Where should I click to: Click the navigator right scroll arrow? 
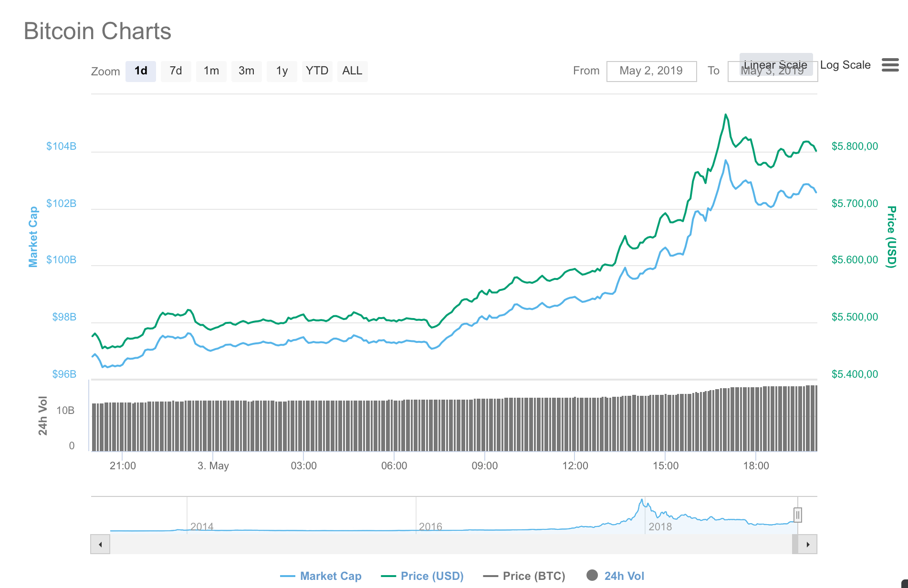pos(808,544)
